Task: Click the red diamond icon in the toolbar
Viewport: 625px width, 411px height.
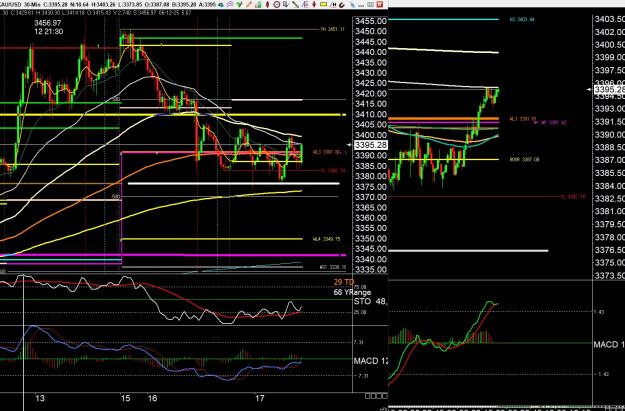Action: pos(267,4)
